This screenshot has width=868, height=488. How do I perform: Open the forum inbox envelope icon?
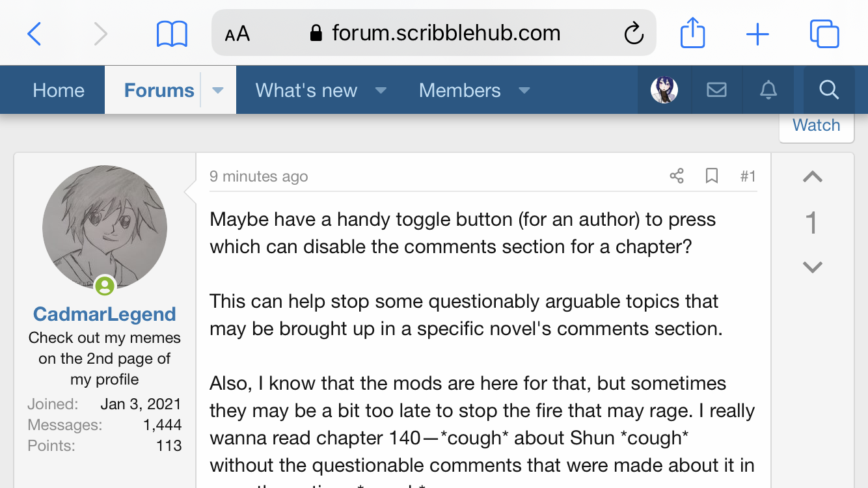716,90
